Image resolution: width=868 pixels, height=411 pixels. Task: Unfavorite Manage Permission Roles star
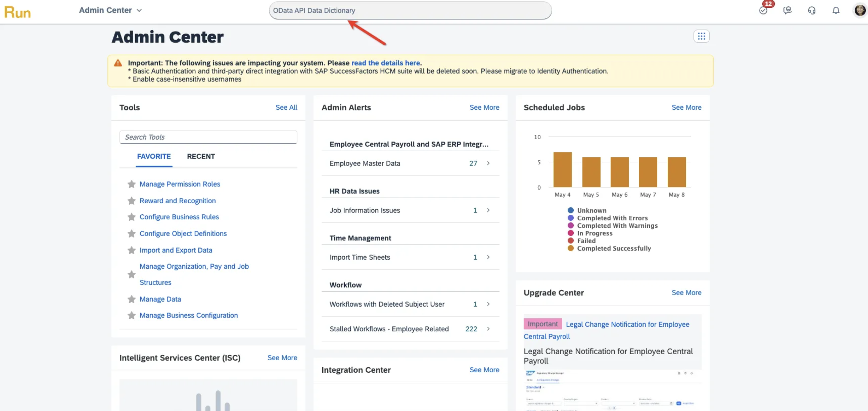pos(131,184)
